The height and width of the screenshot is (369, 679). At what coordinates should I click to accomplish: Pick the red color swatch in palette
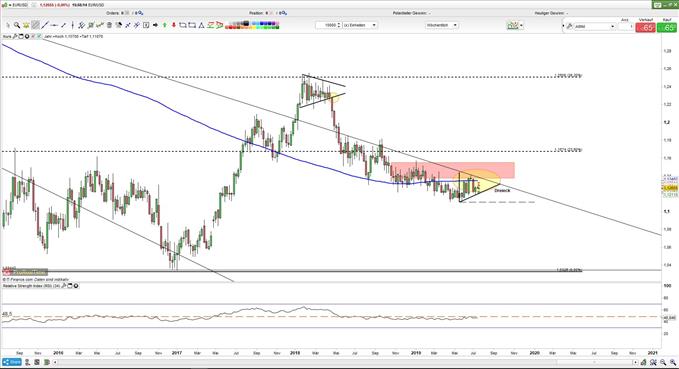(230, 27)
